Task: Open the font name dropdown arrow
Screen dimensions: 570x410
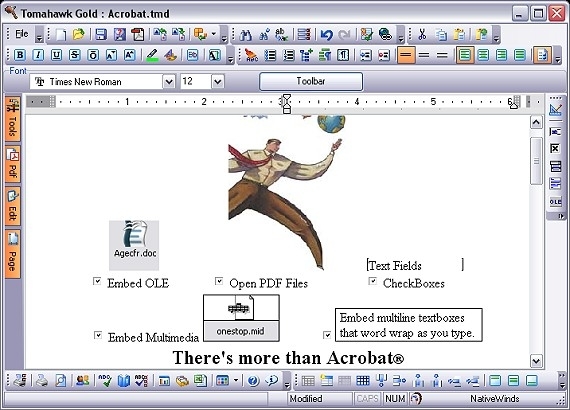Action: [x=169, y=81]
